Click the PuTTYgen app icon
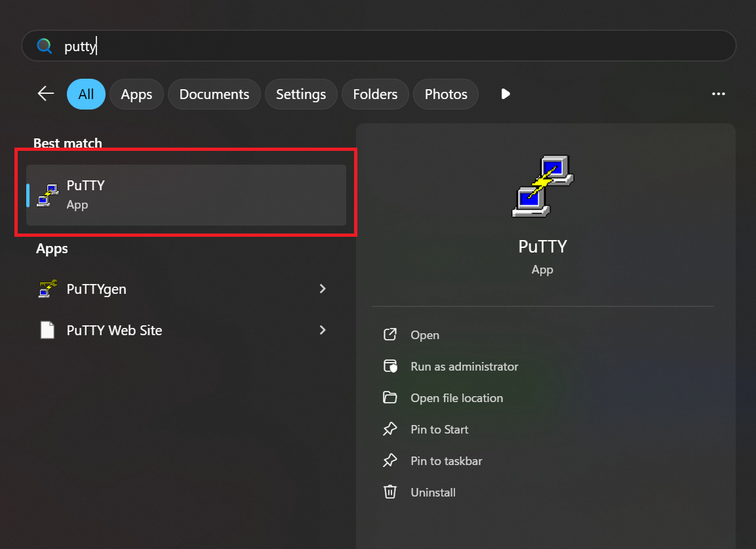 tap(47, 289)
